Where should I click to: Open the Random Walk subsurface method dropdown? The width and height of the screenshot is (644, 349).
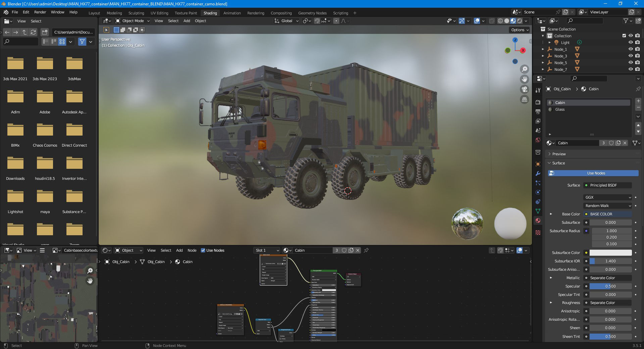(608, 206)
